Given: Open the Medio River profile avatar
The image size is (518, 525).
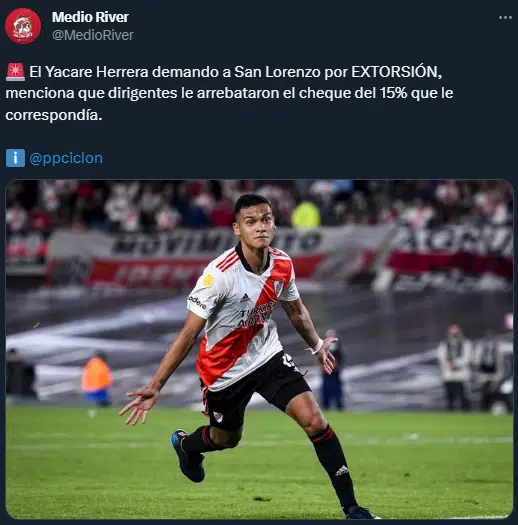Looking at the screenshot, I should (x=23, y=26).
